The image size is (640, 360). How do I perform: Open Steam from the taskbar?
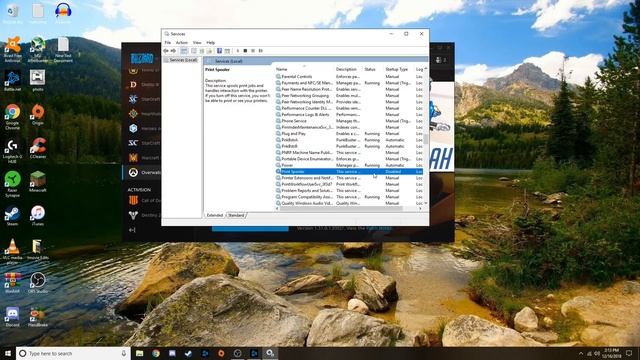188,353
